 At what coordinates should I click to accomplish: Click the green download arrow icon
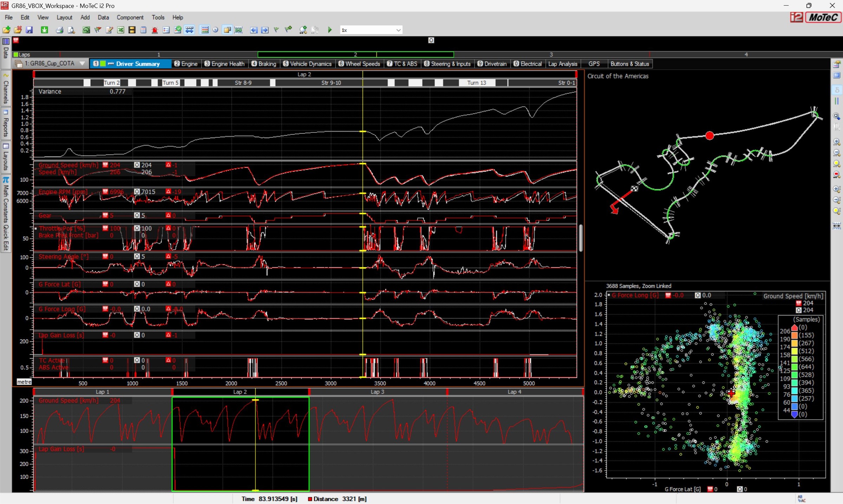tap(44, 30)
